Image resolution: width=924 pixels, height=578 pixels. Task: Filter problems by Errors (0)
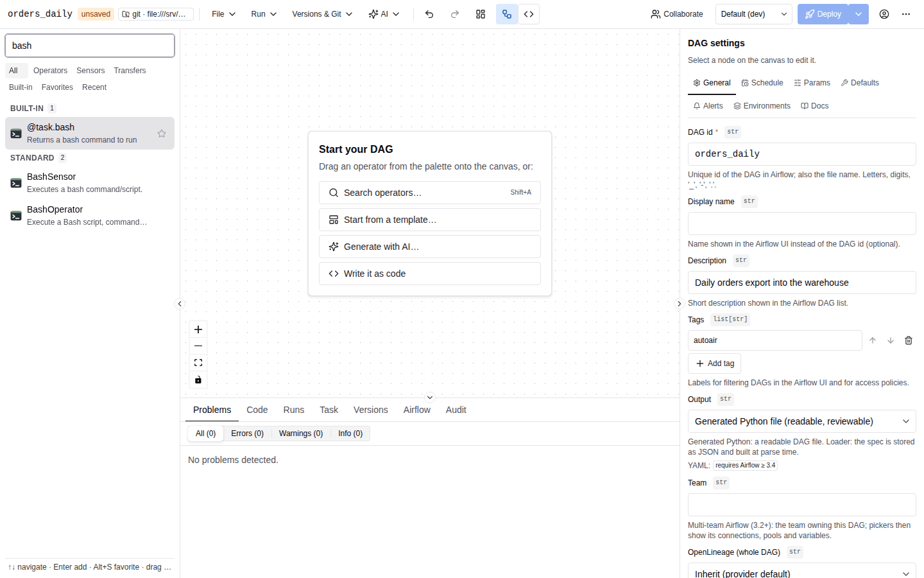[x=248, y=433]
